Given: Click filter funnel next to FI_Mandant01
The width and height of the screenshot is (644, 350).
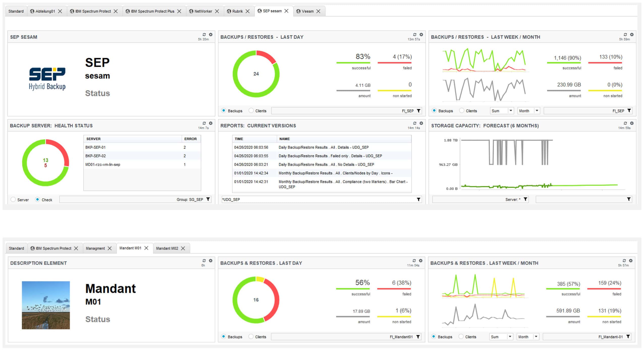Looking at the screenshot, I should tap(418, 337).
